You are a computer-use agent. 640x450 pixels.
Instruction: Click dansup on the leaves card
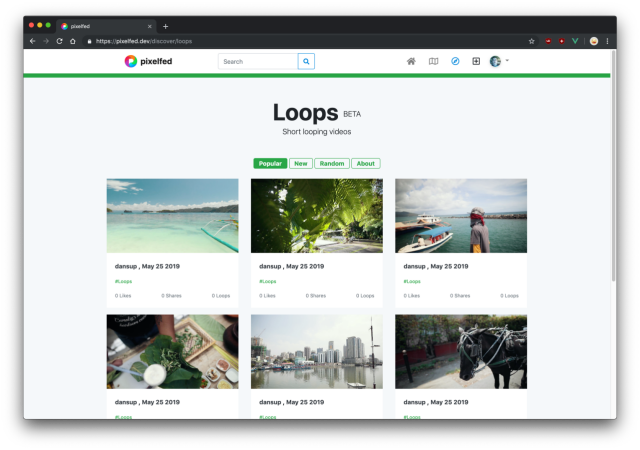(270, 266)
